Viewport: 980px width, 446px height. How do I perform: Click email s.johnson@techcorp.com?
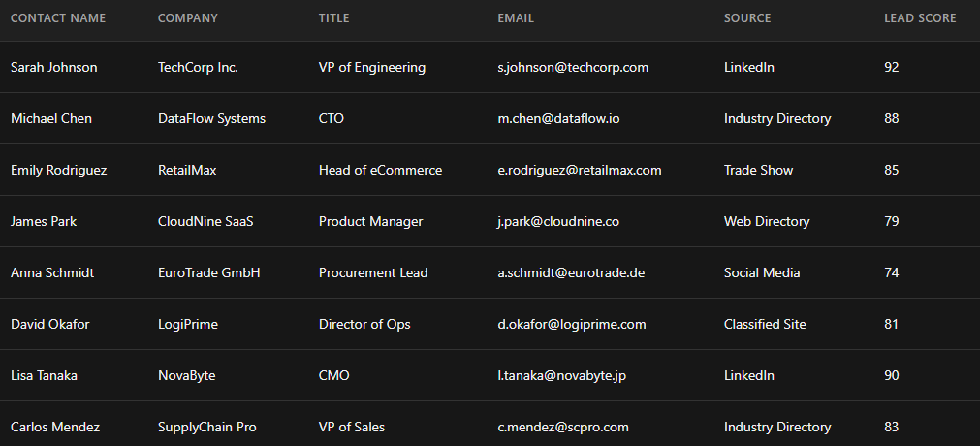click(x=573, y=68)
